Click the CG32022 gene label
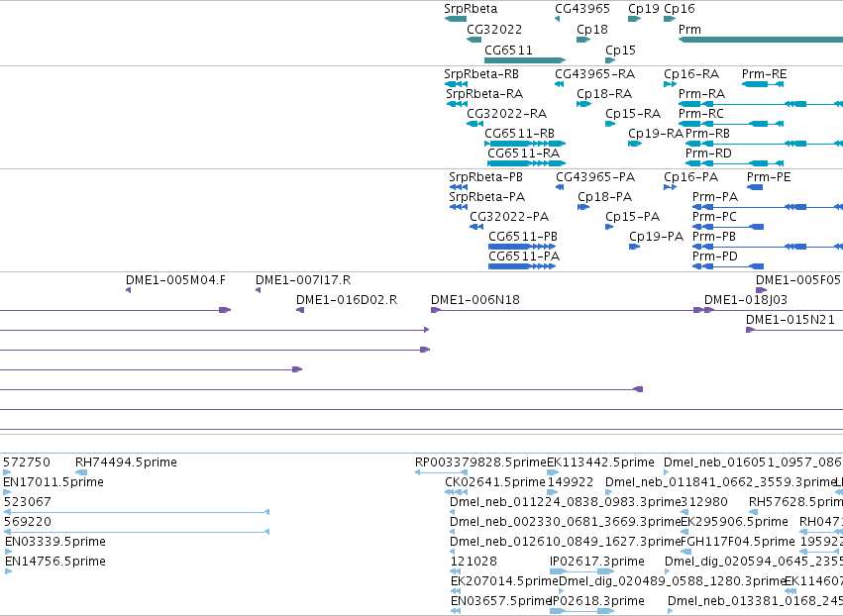This screenshot has width=843, height=616. tap(494, 30)
